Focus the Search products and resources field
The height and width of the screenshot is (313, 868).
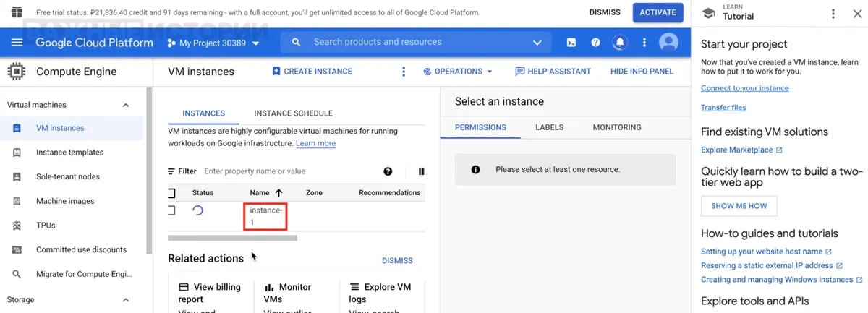(416, 43)
